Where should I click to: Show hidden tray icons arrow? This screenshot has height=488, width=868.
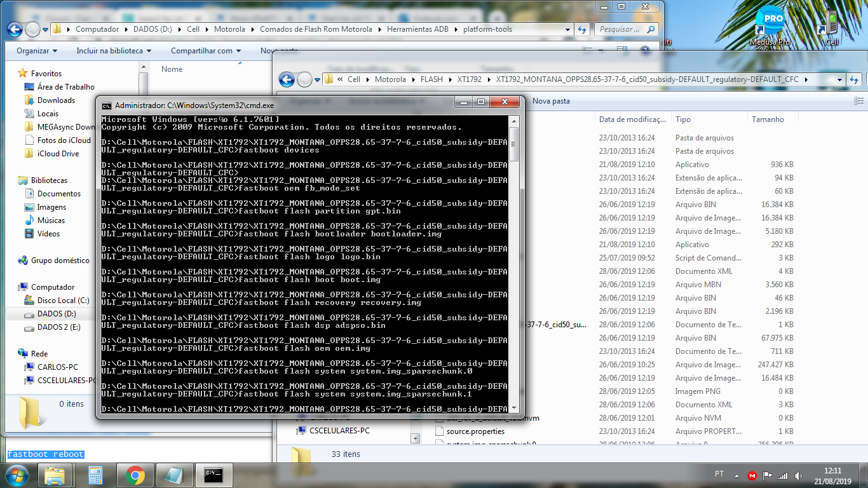tap(738, 475)
